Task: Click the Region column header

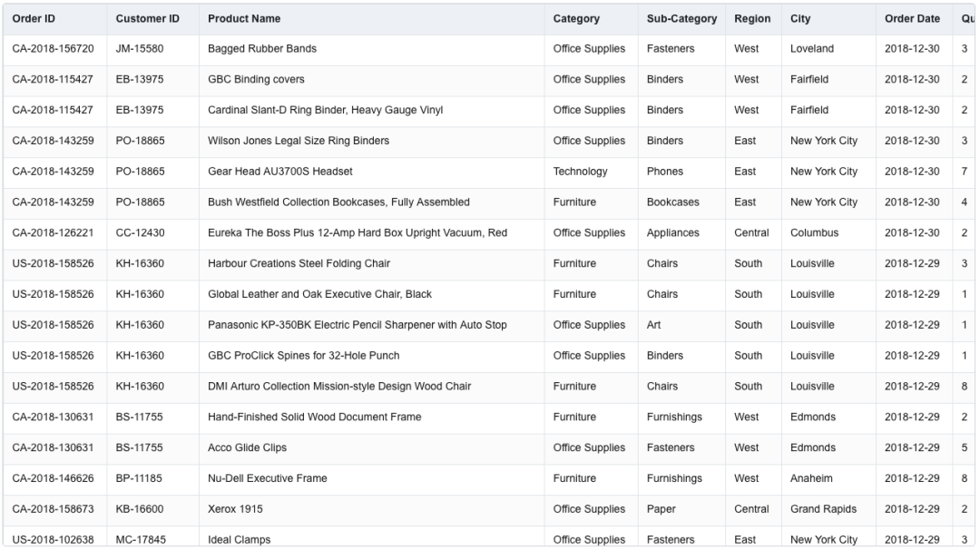Action: click(x=752, y=19)
